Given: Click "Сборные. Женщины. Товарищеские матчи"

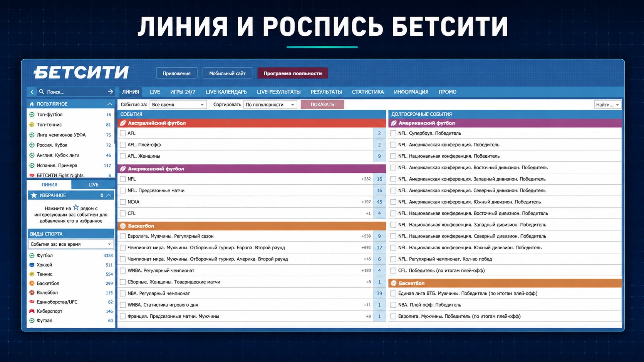Looking at the screenshot, I should pyautogui.click(x=174, y=282).
